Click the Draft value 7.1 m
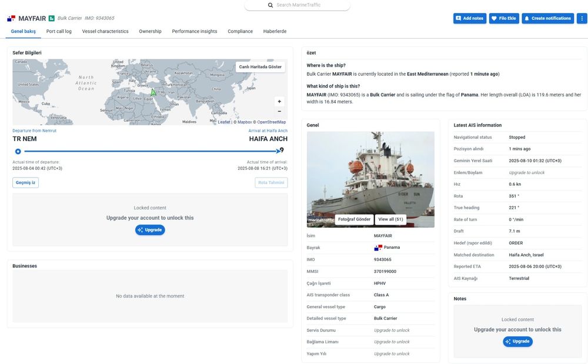This screenshot has width=588, height=364. 514,231
